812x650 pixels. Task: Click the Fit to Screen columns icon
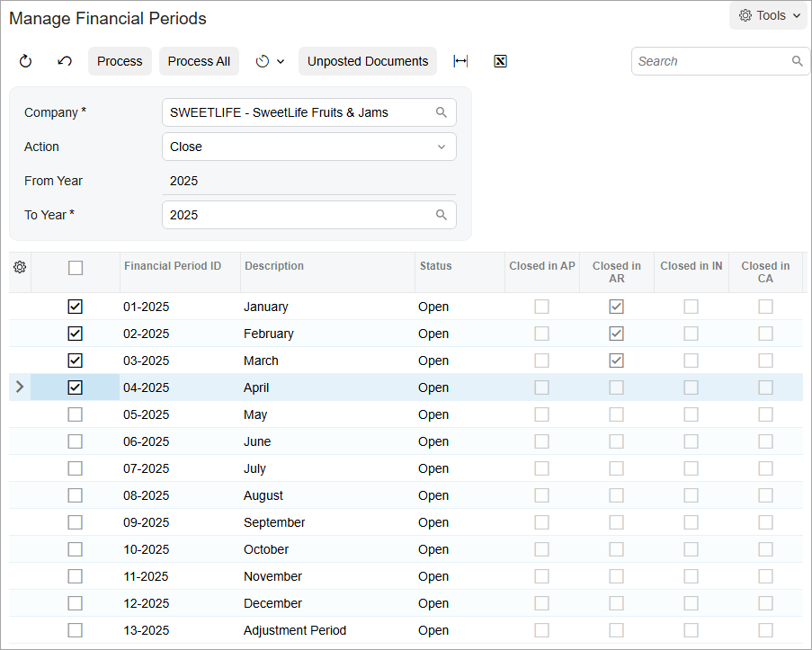click(x=460, y=61)
